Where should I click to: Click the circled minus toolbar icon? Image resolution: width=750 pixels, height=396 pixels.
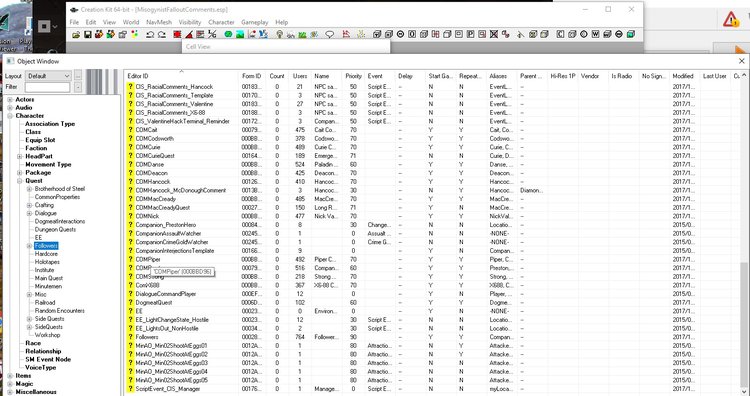(x=619, y=34)
